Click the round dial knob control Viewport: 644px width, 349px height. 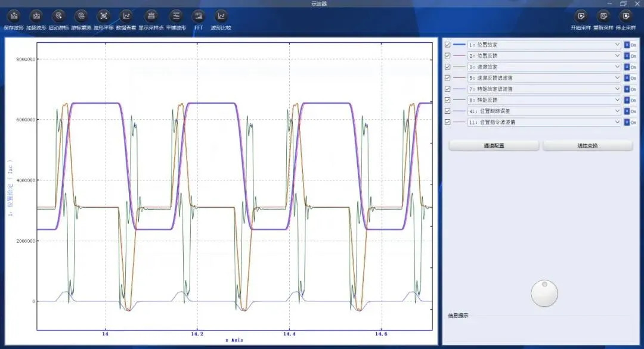(545, 294)
